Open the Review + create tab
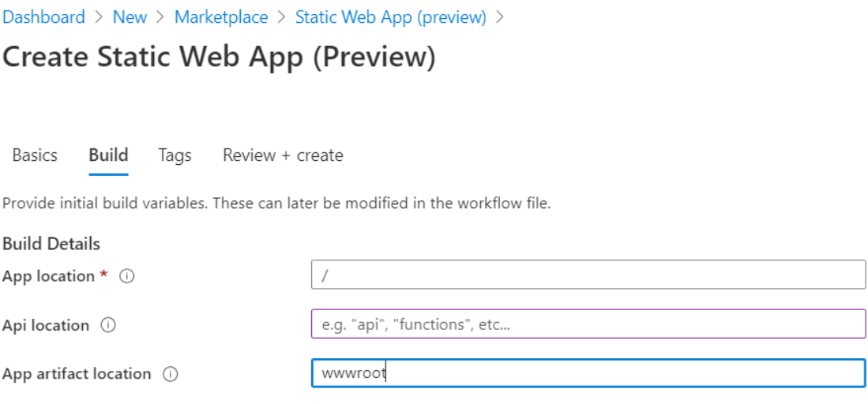 click(x=283, y=155)
